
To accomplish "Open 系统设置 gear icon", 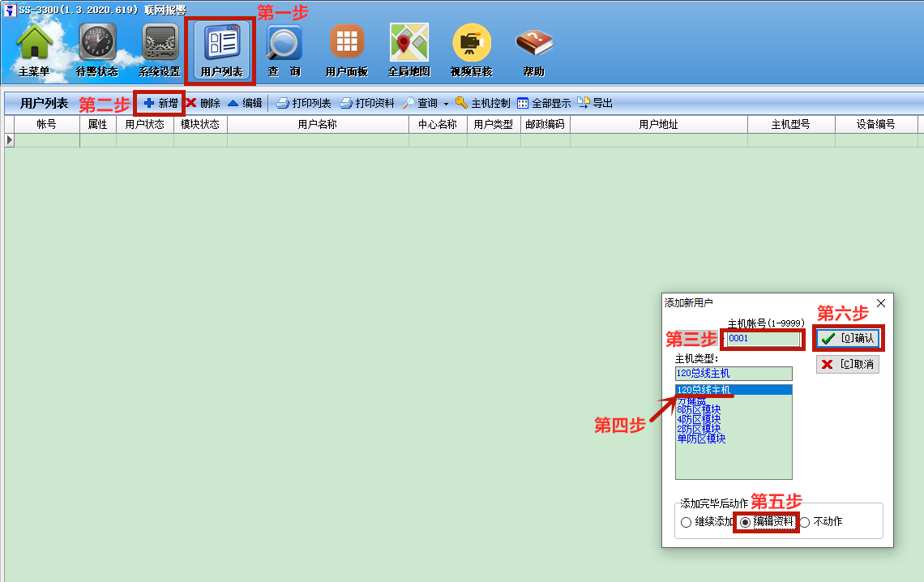I will pos(160,44).
